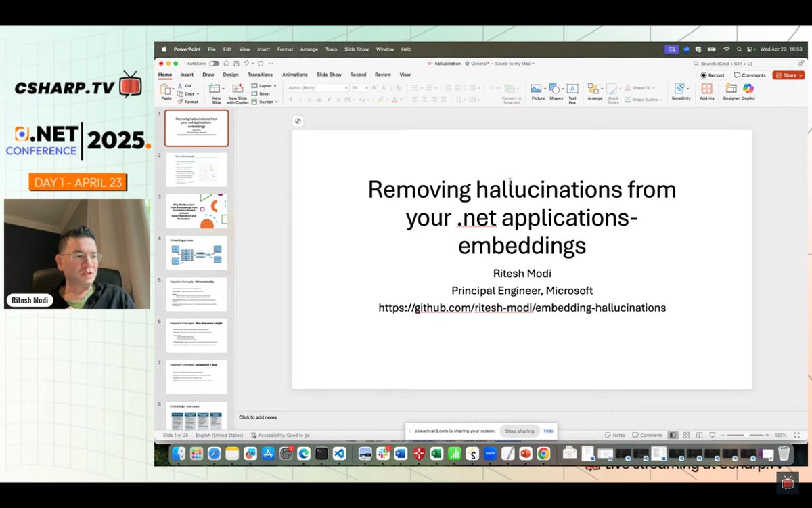The height and width of the screenshot is (508, 812).
Task: Click the zoom slider in status bar
Action: tap(746, 435)
